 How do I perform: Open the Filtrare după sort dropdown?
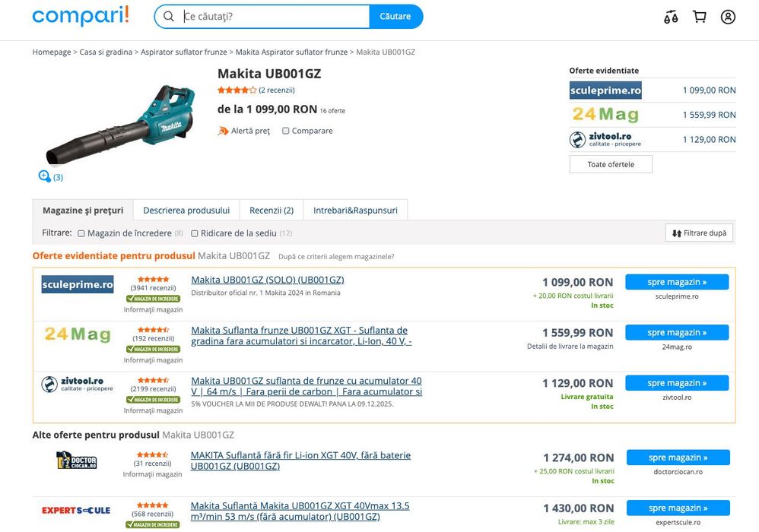[699, 233]
